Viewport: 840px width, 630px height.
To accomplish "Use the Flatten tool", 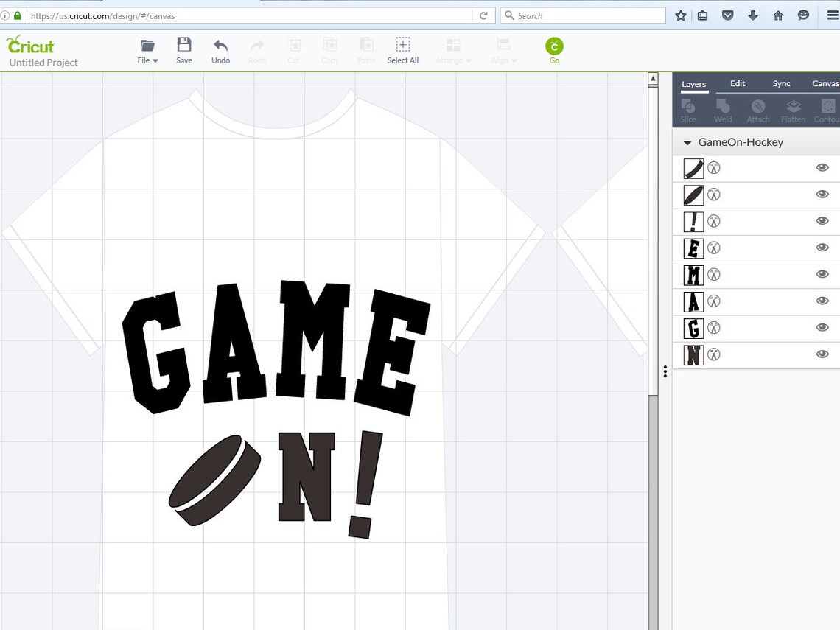I will click(793, 109).
